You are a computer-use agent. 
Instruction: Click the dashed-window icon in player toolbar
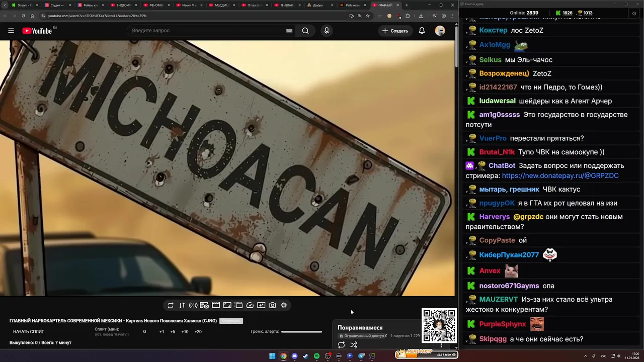[x=238, y=305]
